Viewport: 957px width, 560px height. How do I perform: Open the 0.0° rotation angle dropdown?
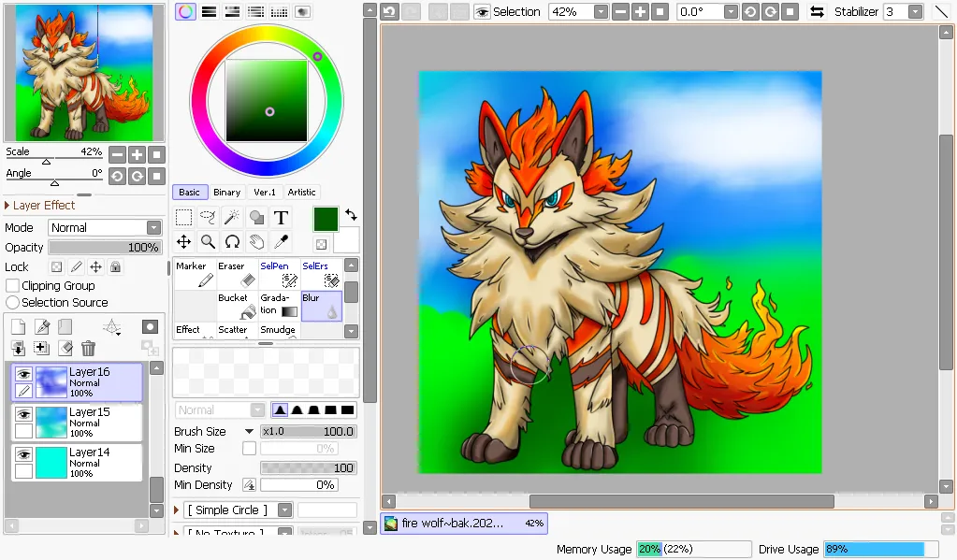click(x=731, y=11)
